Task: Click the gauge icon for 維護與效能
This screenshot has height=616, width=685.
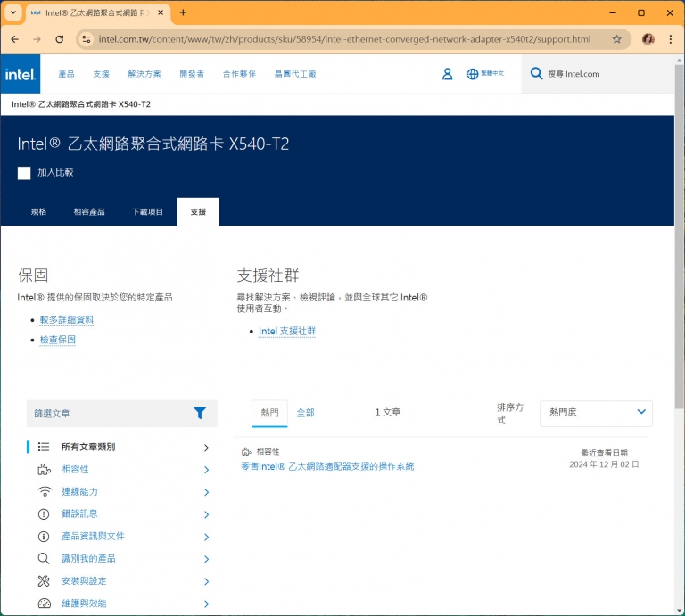Action: click(44, 604)
